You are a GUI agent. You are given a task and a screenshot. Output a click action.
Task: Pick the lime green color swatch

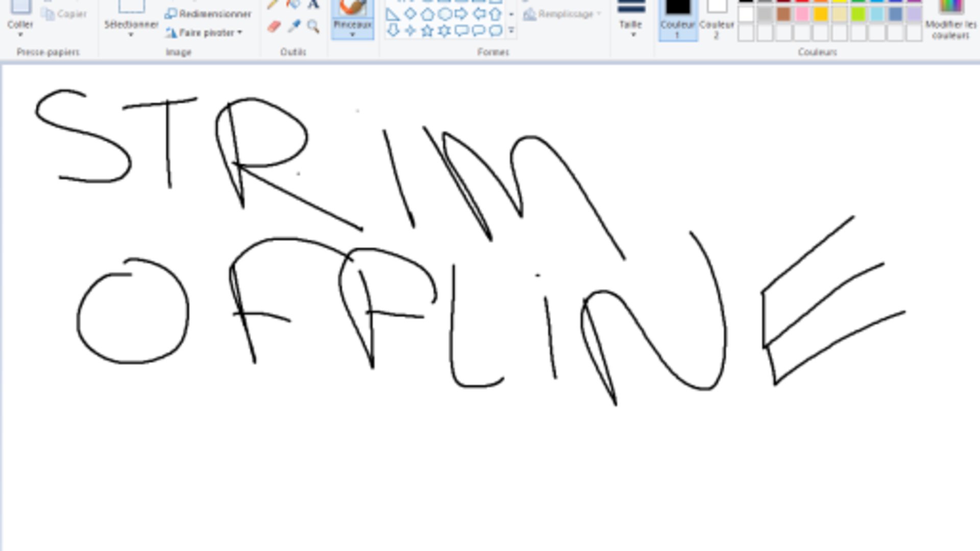point(858,14)
